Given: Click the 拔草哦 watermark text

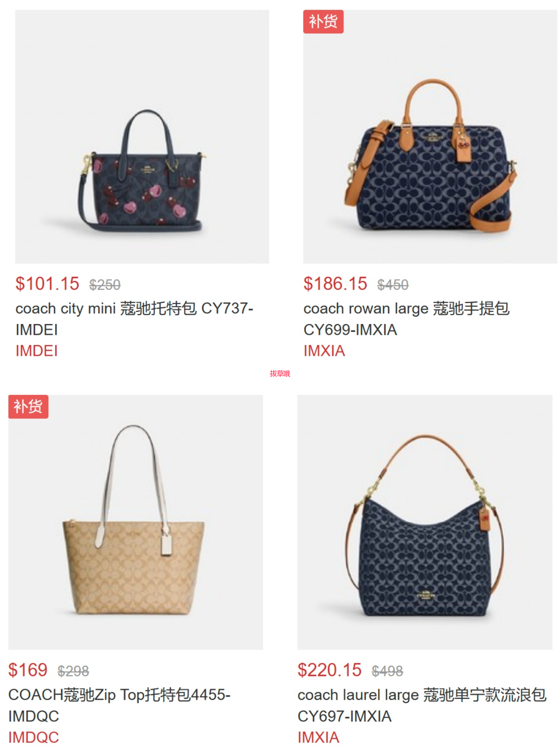Looking at the screenshot, I should pos(280,373).
